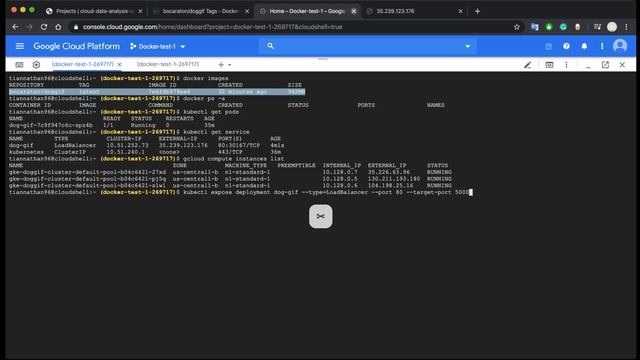Click the blue translate extension icon
Viewport: 640px width, 360px height.
point(534,27)
